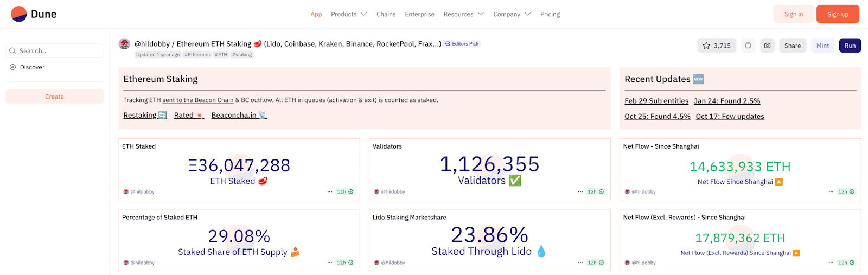This screenshot has width=868, height=275.
Task: Click the Ξ36,047,288 ETH Staked value
Action: coord(239,165)
